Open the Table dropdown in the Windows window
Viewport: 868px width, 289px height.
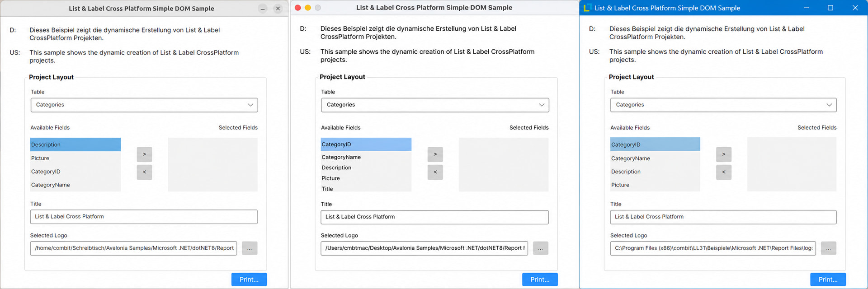(x=723, y=105)
